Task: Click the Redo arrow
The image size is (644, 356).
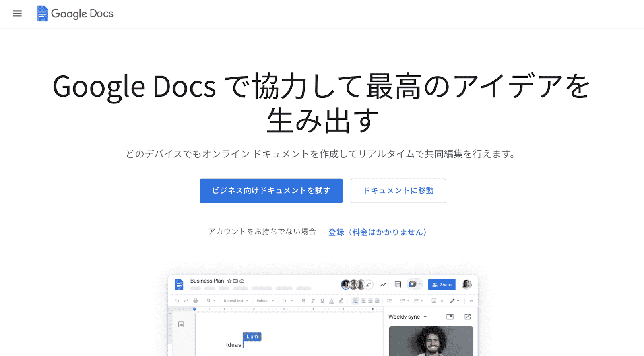Action: tap(186, 301)
